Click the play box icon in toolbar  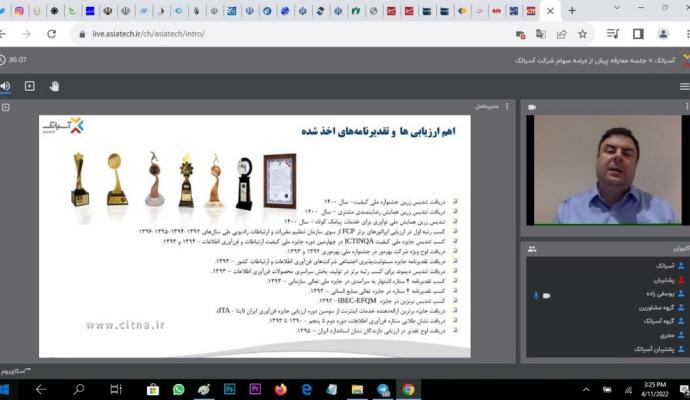[29, 86]
